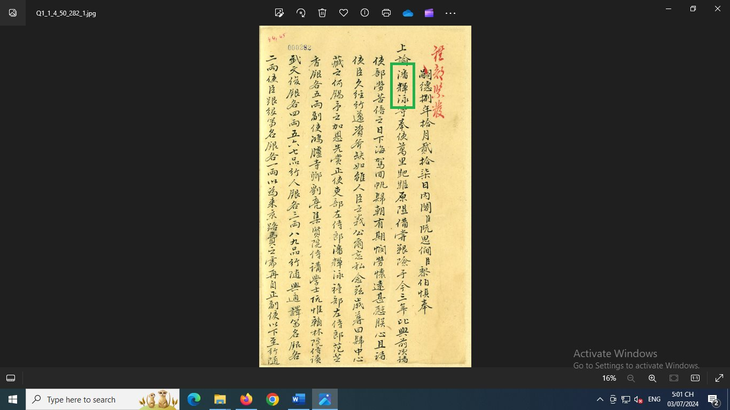
Task: Expand the hidden system tray icons chevron
Action: (x=600, y=399)
